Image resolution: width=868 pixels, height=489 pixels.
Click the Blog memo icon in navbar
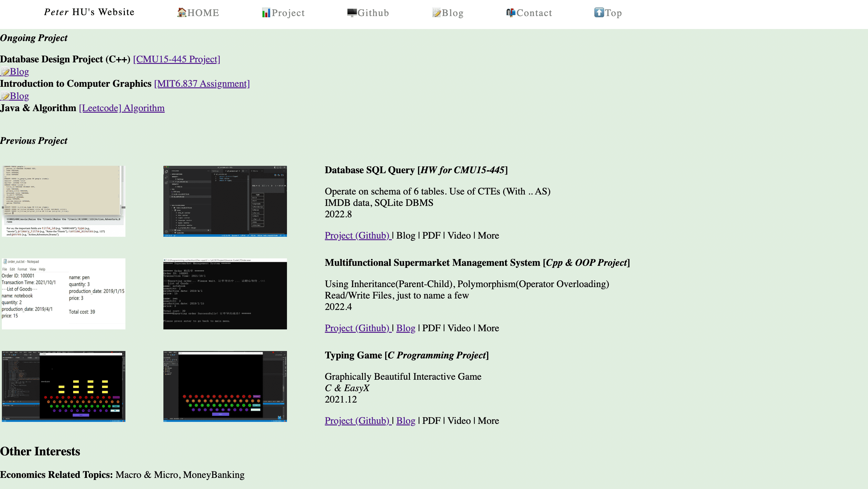[x=437, y=12]
